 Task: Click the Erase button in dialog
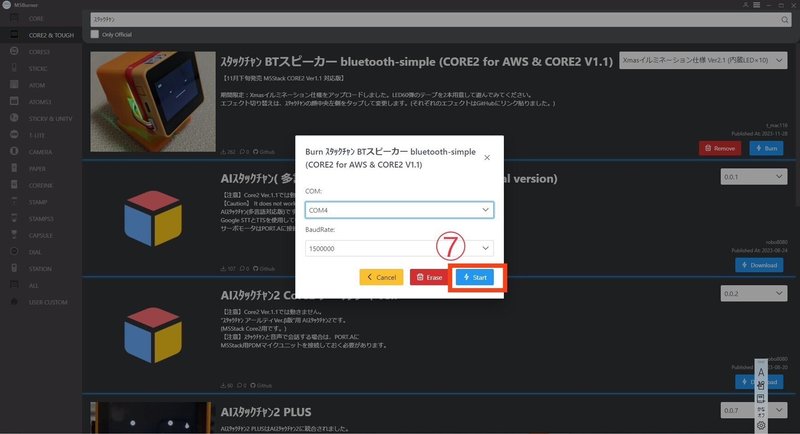click(429, 277)
